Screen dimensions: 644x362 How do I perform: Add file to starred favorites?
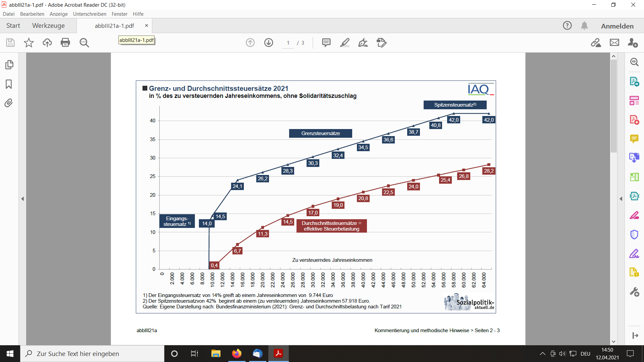29,43
